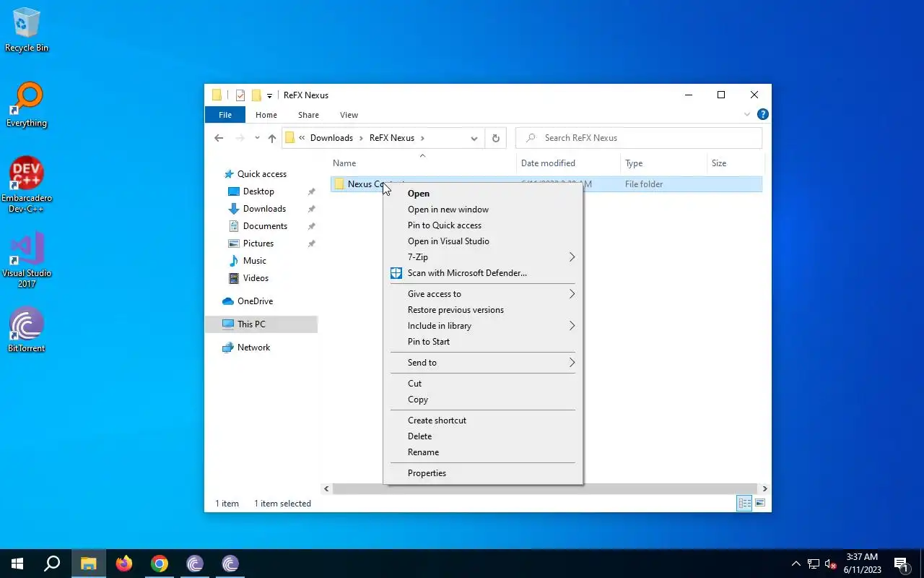Open Documents in the navigation pane
Image resolution: width=924 pixels, height=578 pixels.
coord(265,226)
